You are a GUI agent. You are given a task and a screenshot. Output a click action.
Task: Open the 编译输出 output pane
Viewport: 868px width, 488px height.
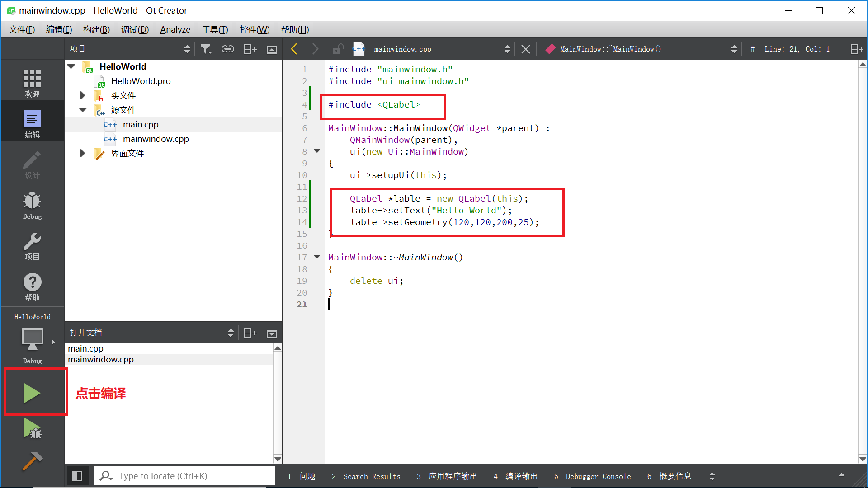click(516, 476)
